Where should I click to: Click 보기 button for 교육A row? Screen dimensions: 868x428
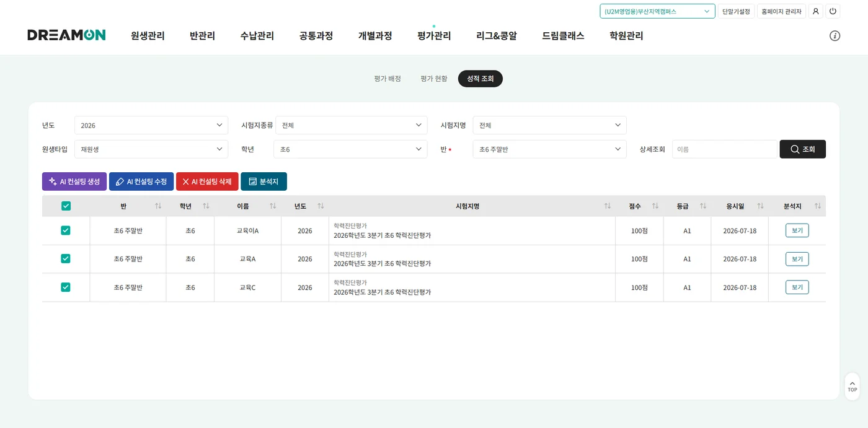[797, 259]
